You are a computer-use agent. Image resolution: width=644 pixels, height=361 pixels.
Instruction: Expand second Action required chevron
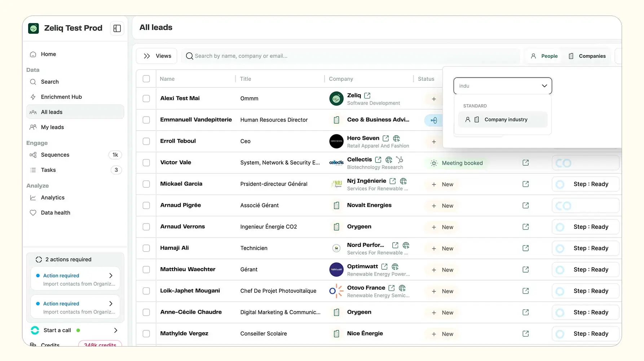pos(111,304)
